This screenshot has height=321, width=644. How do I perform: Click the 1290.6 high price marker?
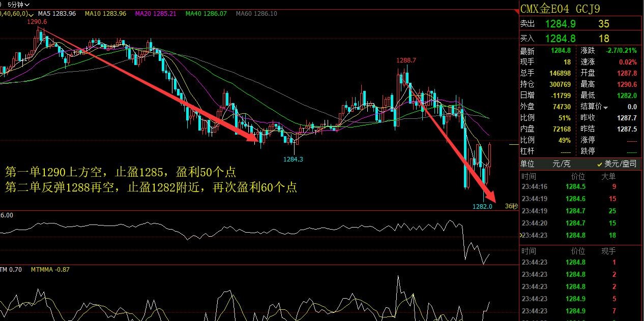point(37,22)
